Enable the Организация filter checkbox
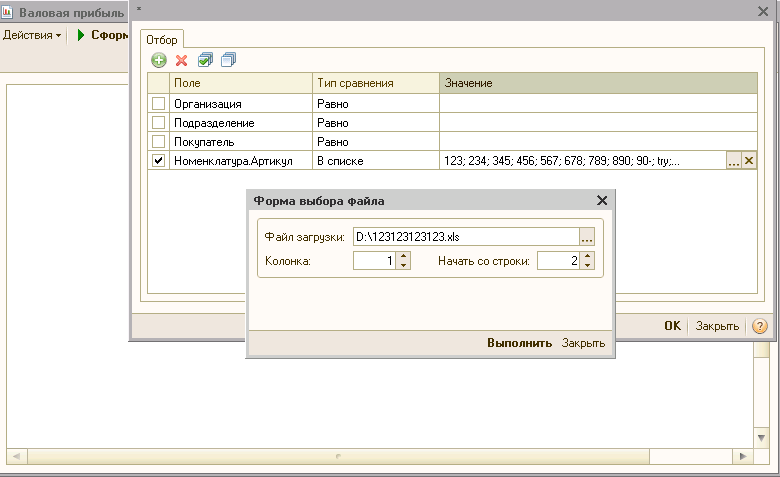The image size is (780, 477). pyautogui.click(x=158, y=103)
